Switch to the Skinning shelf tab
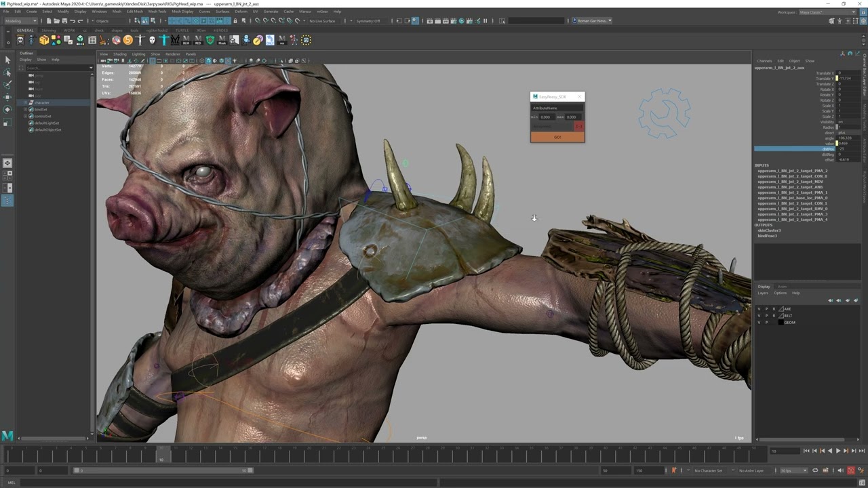The width and height of the screenshot is (868, 488). click(x=48, y=30)
